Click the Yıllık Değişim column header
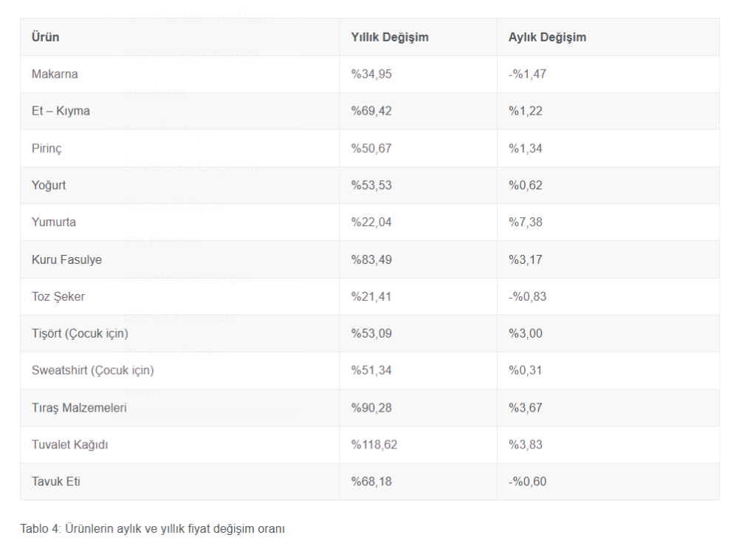 coord(390,37)
